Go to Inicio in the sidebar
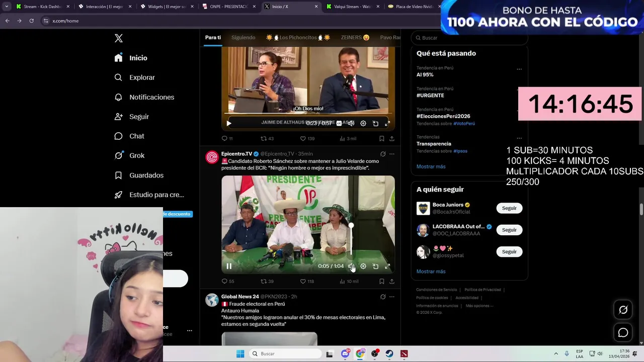The width and height of the screenshot is (644, 362). 131,58
